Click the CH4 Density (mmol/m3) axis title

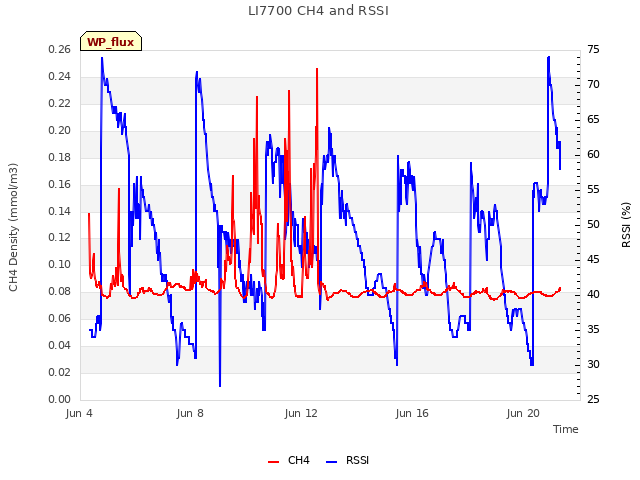point(13,227)
